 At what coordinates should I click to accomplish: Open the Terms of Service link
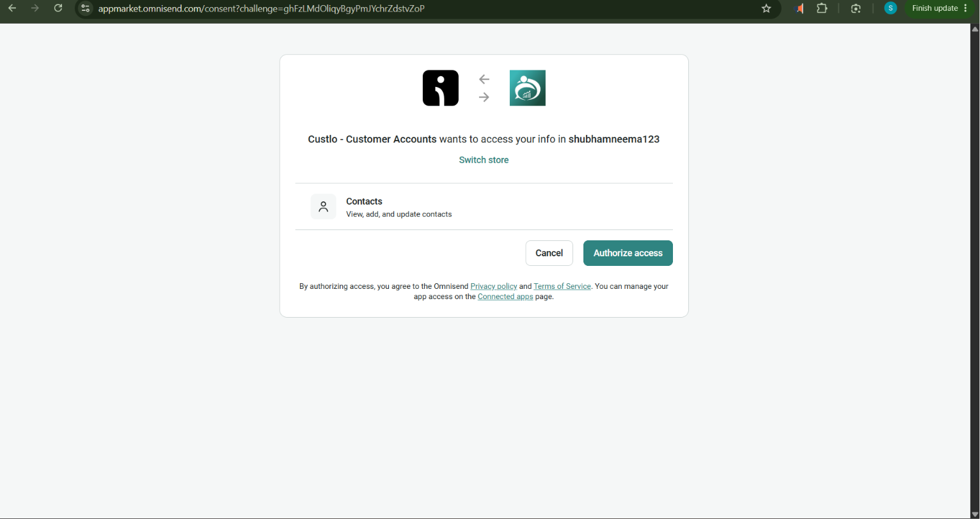click(562, 286)
